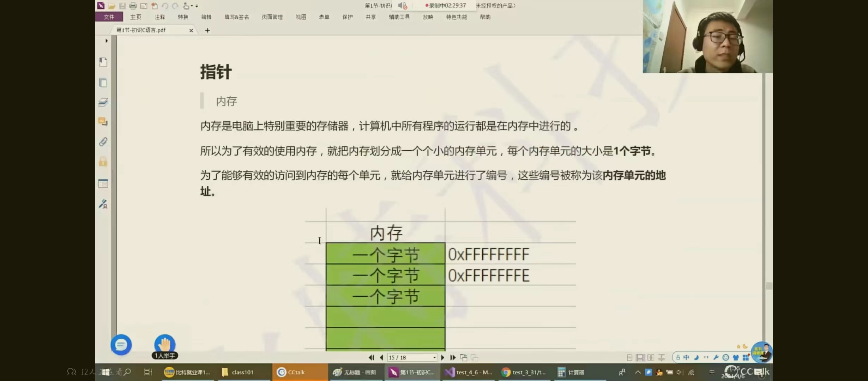Click the Print icon in quick toolbar
The height and width of the screenshot is (381, 868).
(x=133, y=6)
